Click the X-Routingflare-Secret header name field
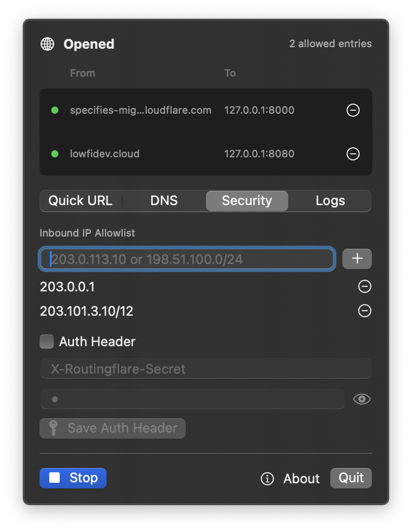The image size is (412, 532). tap(206, 369)
